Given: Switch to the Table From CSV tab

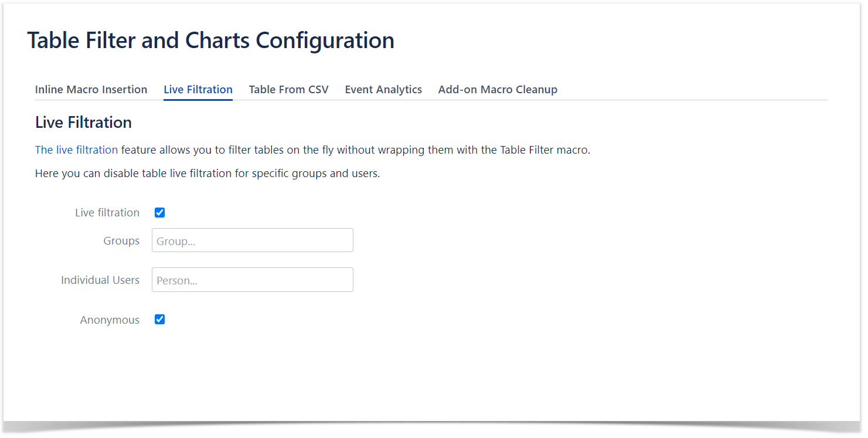Looking at the screenshot, I should [x=288, y=90].
